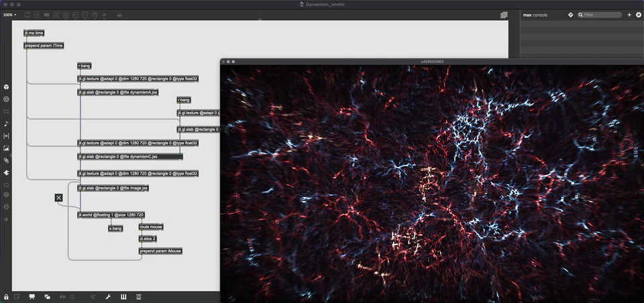This screenshot has width=644, height=303.
Task: Click the toggle object toolbar icon
Action: click(x=56, y=15)
